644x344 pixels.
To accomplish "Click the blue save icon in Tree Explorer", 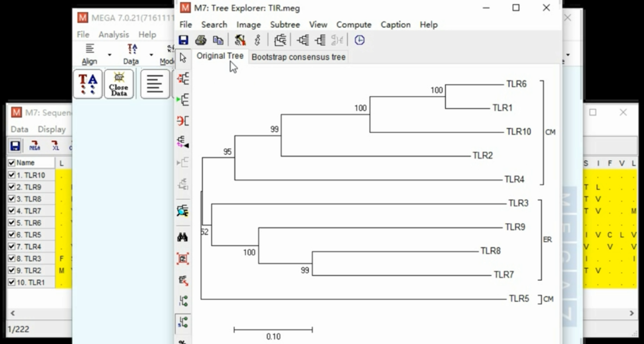I will [183, 41].
